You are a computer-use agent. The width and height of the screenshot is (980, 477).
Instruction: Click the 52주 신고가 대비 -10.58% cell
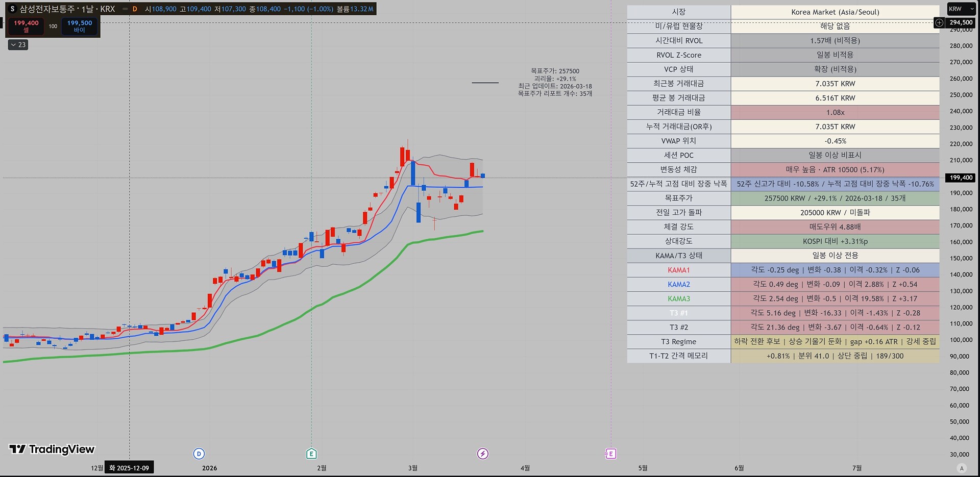(835, 184)
